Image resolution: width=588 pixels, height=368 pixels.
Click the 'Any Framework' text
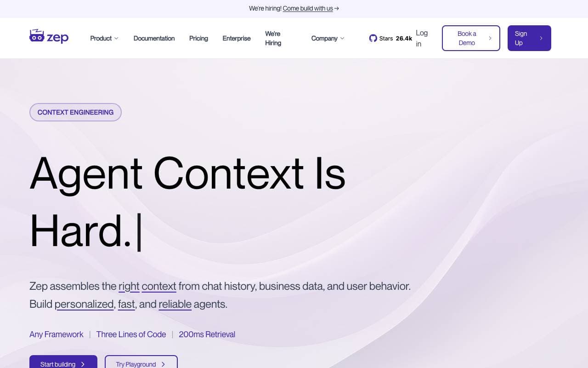pyautogui.click(x=57, y=334)
